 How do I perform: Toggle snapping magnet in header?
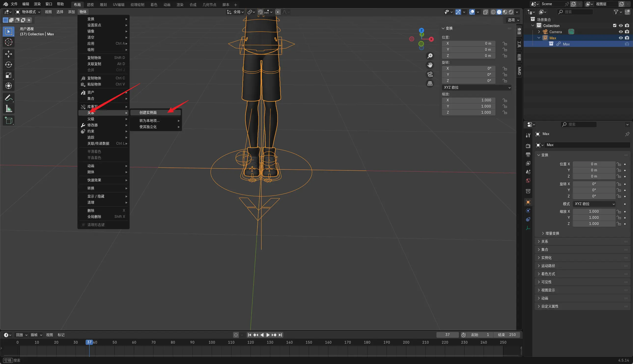260,12
